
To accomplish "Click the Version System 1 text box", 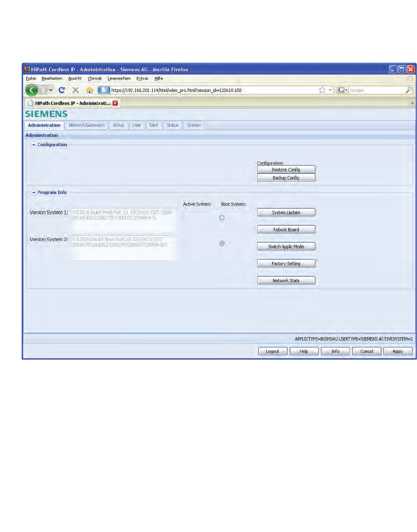I will 123,221.
